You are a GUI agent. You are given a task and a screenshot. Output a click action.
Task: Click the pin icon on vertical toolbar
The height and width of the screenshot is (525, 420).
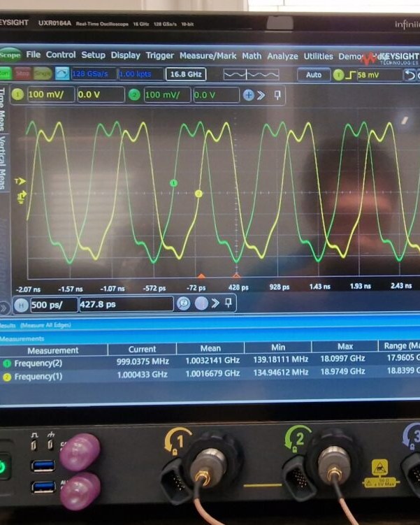tap(277, 95)
